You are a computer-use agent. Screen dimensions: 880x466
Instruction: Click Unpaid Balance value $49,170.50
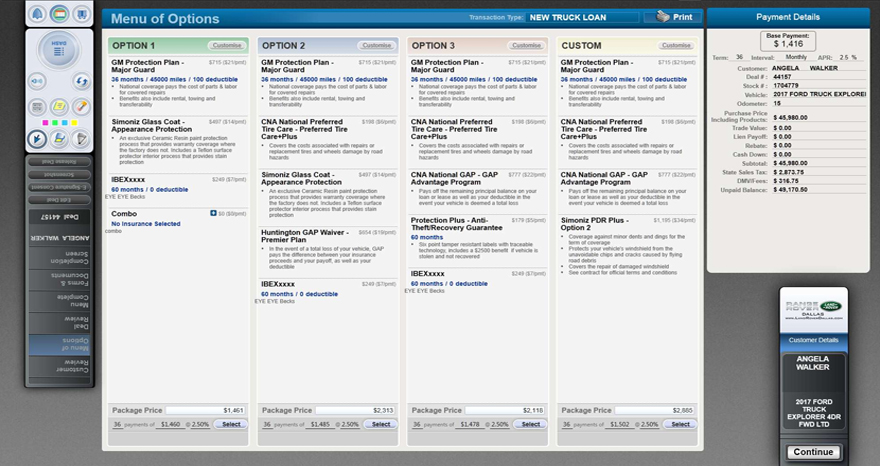(x=790, y=190)
